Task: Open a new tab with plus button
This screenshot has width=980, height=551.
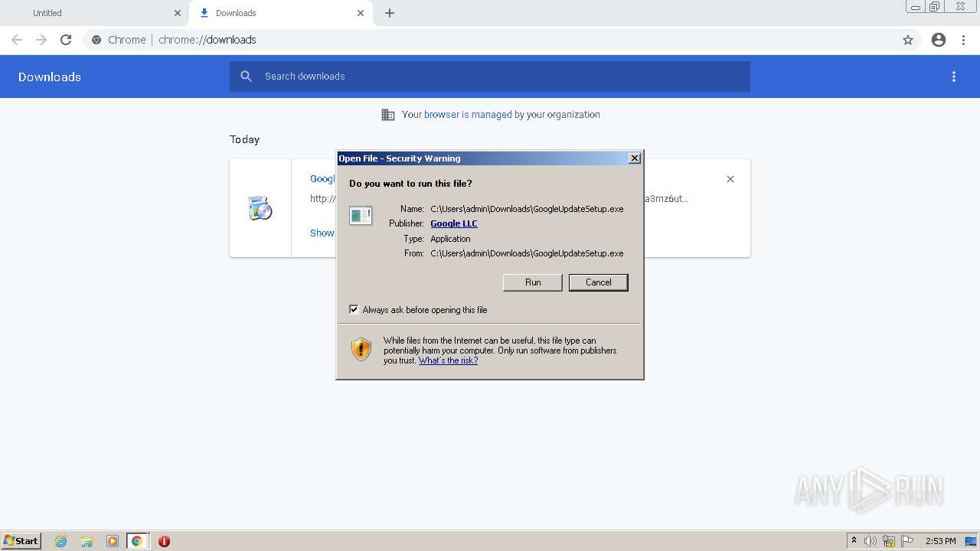Action: (x=390, y=13)
